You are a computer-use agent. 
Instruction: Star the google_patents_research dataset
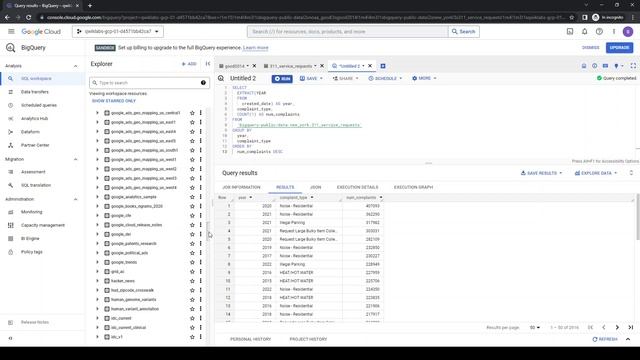point(192,244)
